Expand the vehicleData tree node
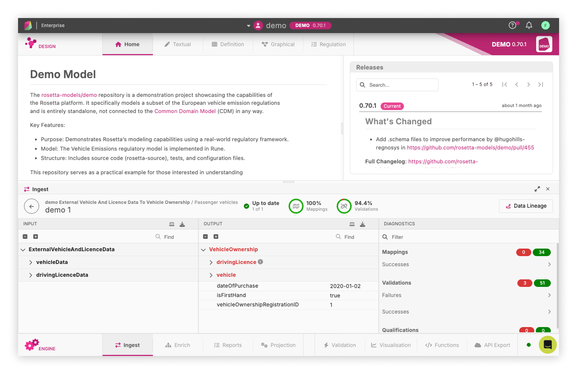 pyautogui.click(x=31, y=262)
